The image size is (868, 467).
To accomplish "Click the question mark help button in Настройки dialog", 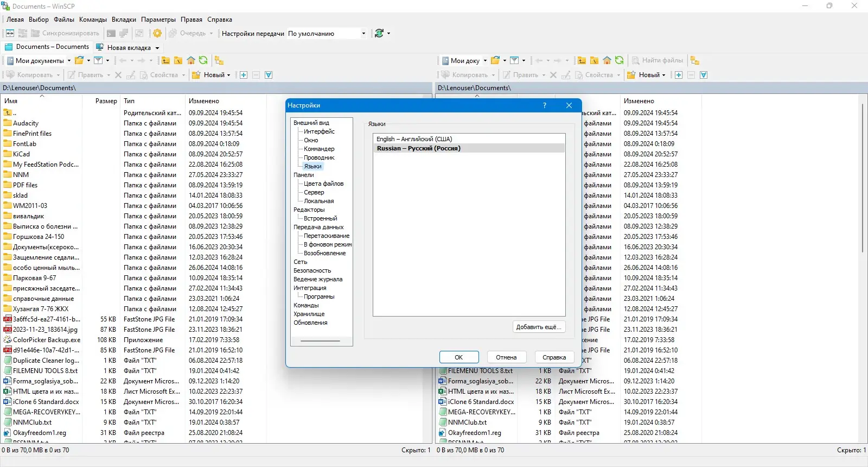I will pos(545,105).
